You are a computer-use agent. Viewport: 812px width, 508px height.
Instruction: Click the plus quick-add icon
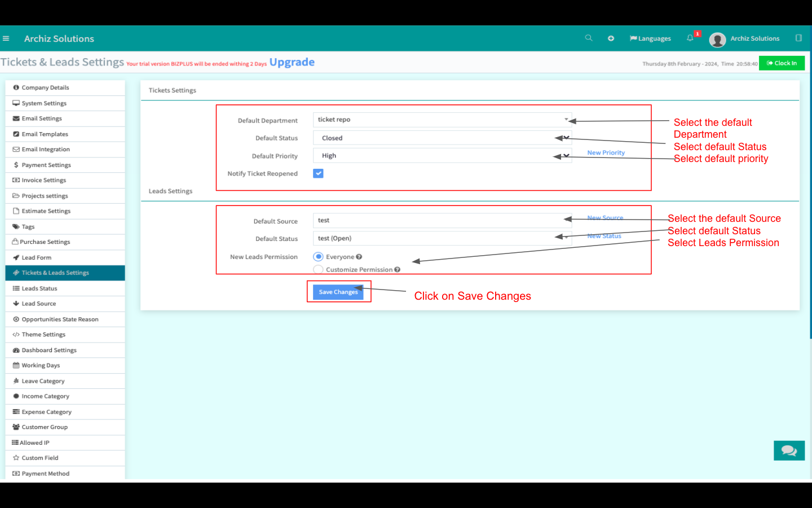tap(611, 38)
